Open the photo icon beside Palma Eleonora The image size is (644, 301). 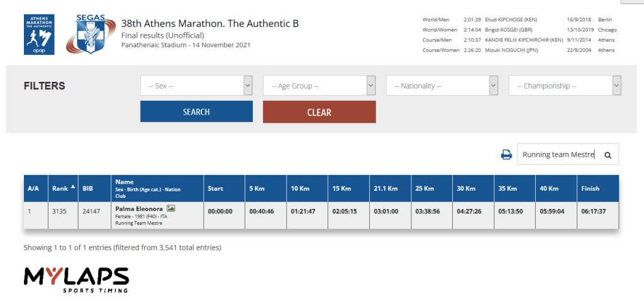pyautogui.click(x=170, y=208)
